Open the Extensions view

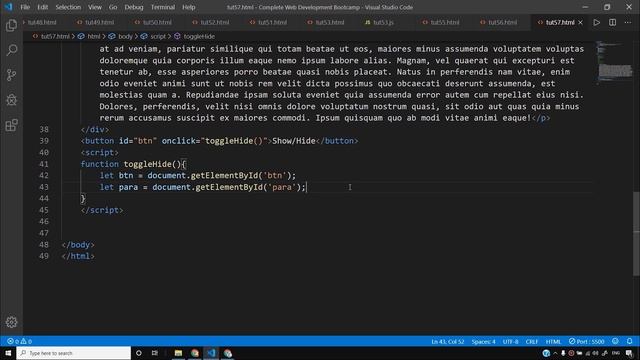pos(11,125)
